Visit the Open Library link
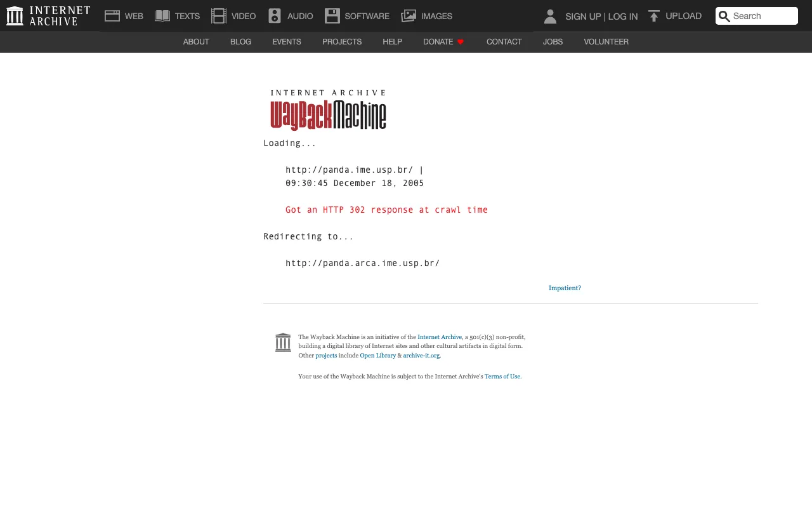The width and height of the screenshot is (812, 508). point(377,356)
